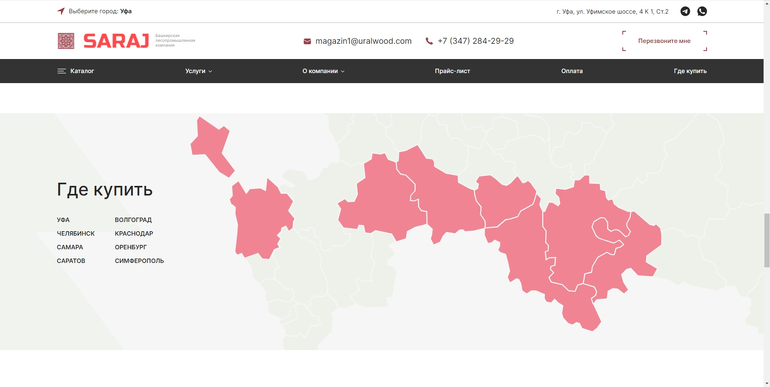Go to Прайс-лист page

[x=452, y=71]
